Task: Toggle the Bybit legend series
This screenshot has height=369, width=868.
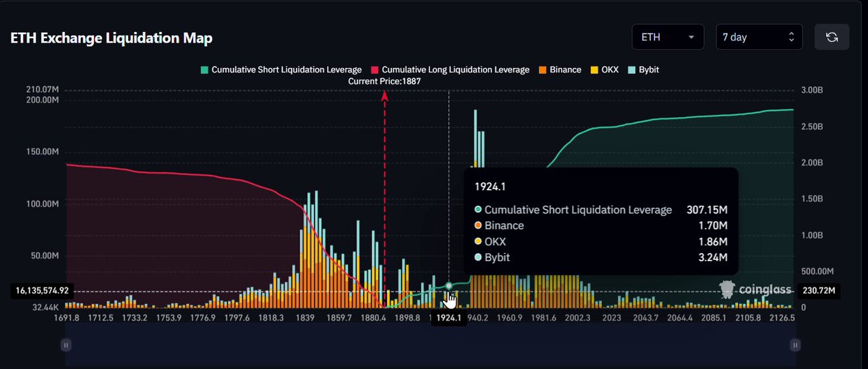Action: 642,70
